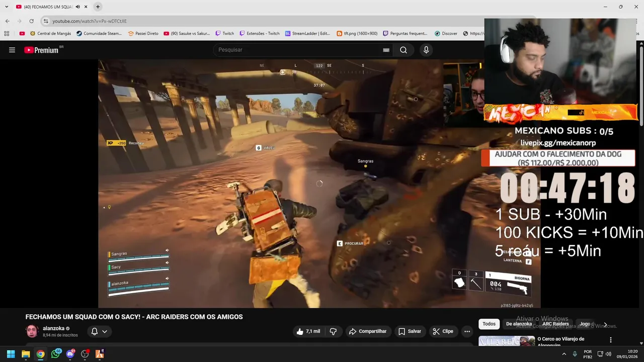Open Perguntas frequentes bookmark
Screen dimensions: 644x362
click(405, 33)
